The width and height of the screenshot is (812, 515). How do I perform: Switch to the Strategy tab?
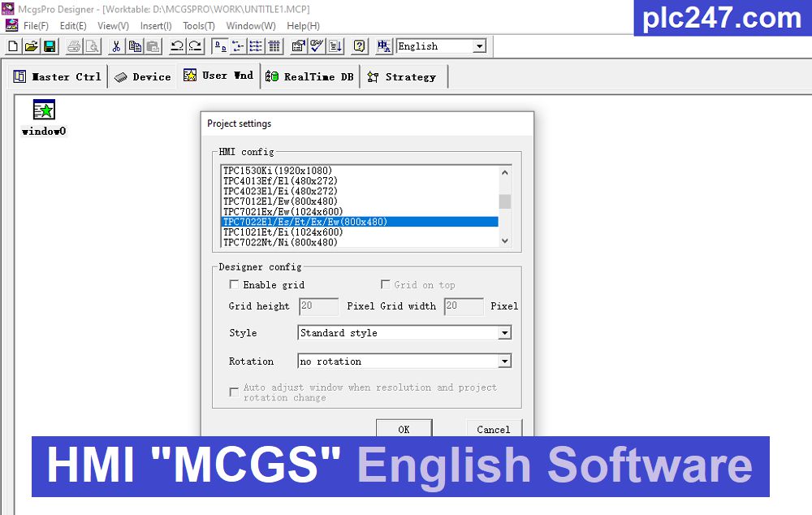(x=403, y=76)
